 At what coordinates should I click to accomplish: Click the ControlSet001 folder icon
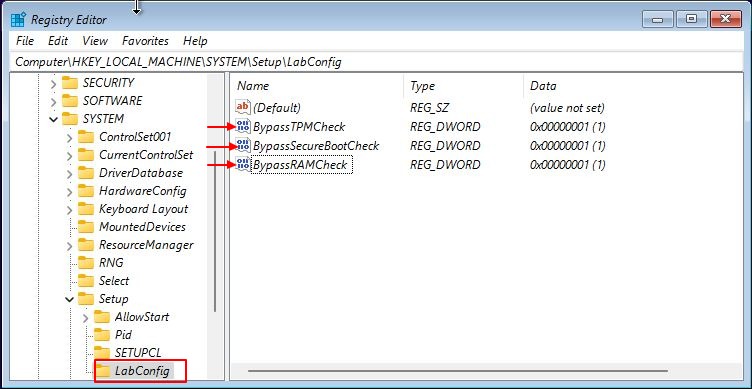[86, 137]
